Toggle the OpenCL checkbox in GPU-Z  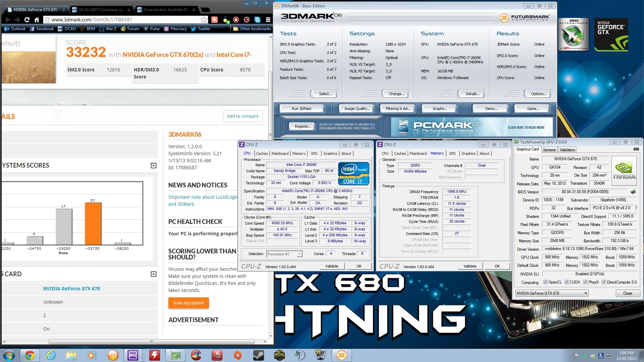[x=545, y=282]
